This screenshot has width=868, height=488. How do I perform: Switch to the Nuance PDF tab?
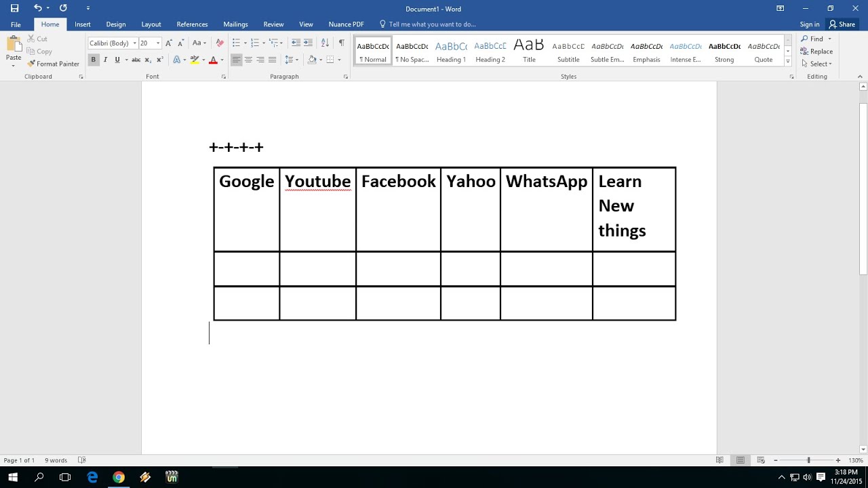(346, 24)
